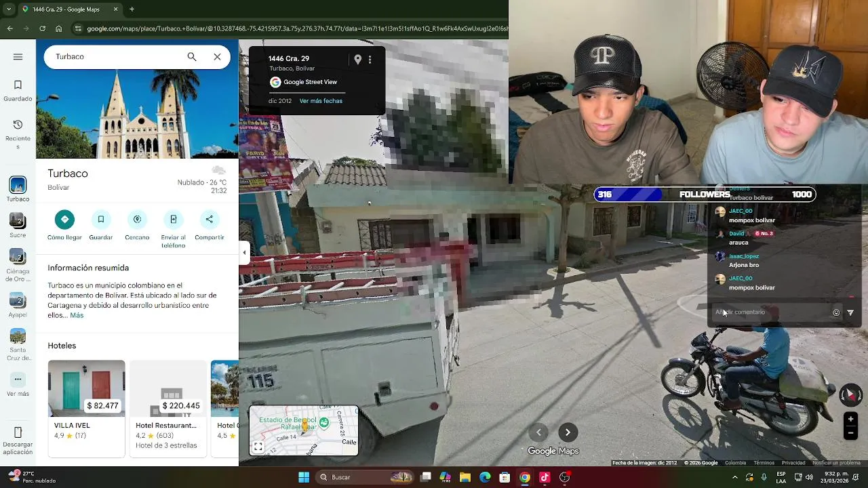The width and height of the screenshot is (868, 488).
Task: Open the VILLA IVEL hotel card
Action: tap(86, 408)
